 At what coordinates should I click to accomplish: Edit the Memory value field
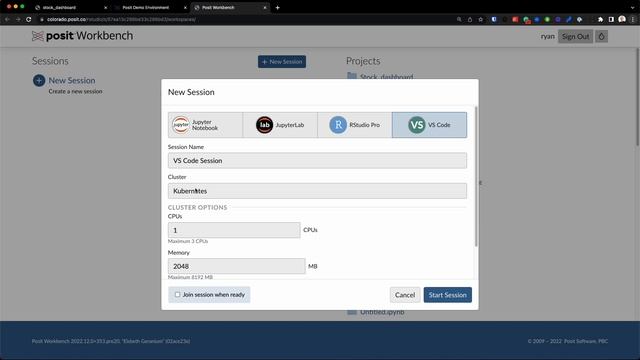(x=236, y=266)
